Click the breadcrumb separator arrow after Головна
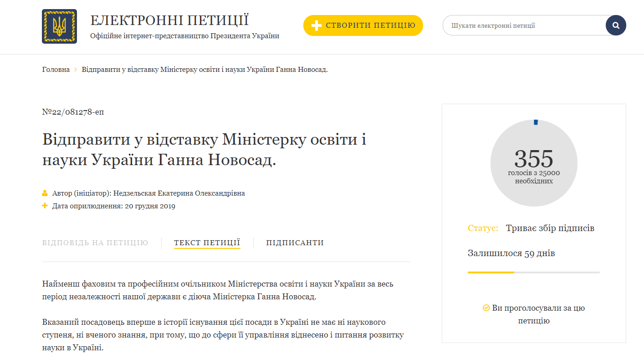 [x=76, y=69]
